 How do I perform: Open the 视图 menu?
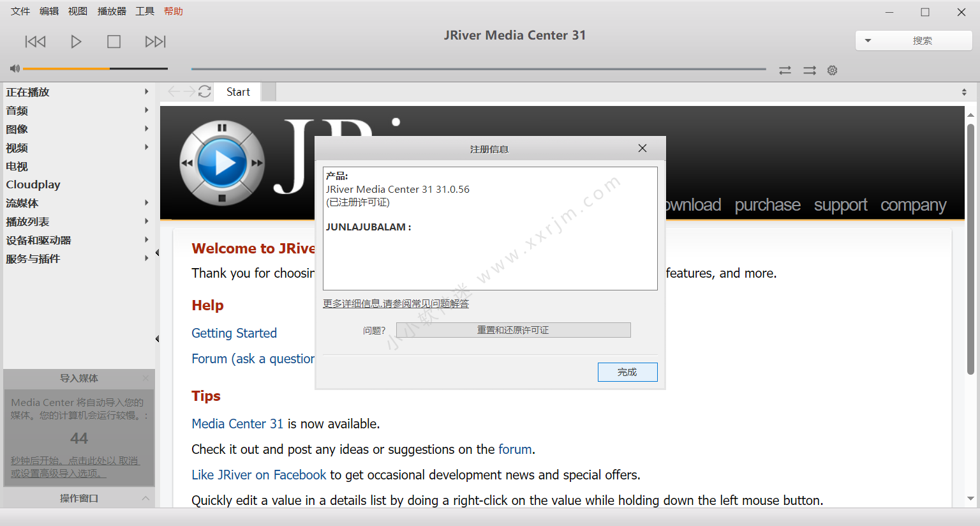coord(78,11)
